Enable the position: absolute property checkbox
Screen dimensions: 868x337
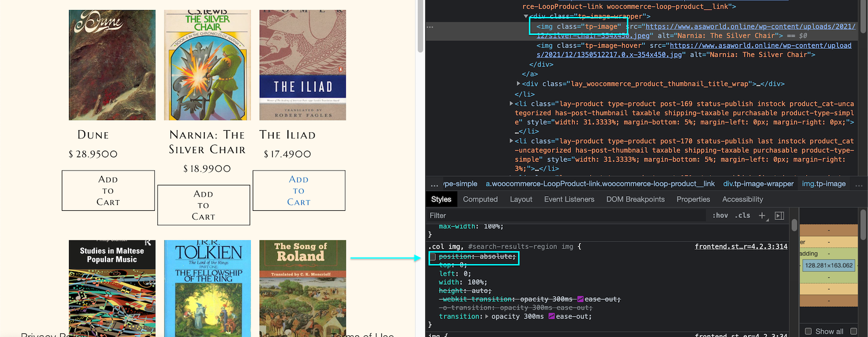[x=433, y=257]
